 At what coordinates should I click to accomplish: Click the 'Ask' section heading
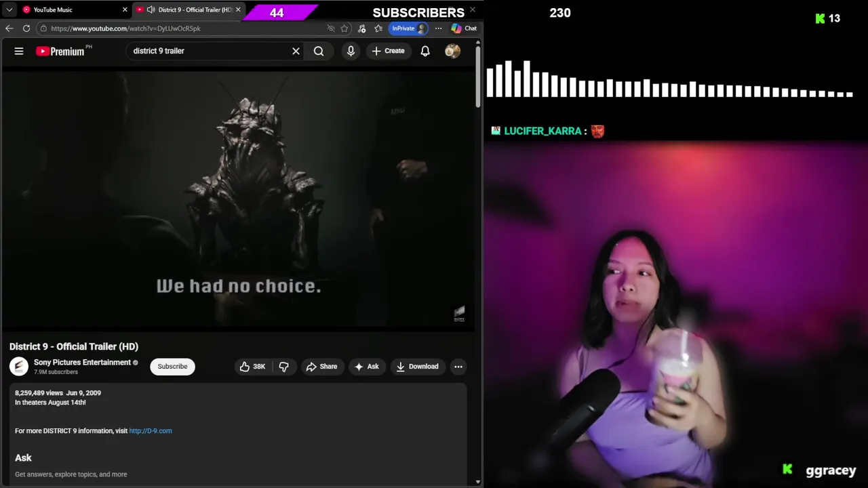pos(23,458)
